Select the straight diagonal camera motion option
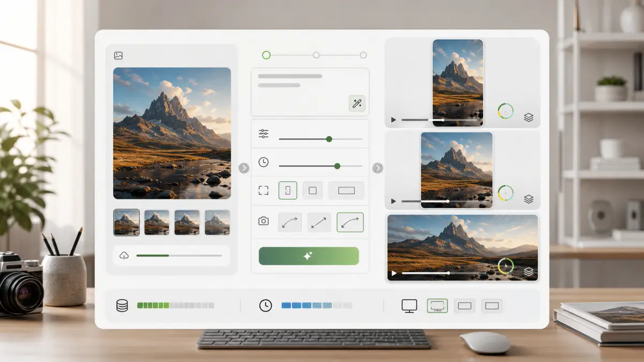The image size is (644, 362). (319, 222)
